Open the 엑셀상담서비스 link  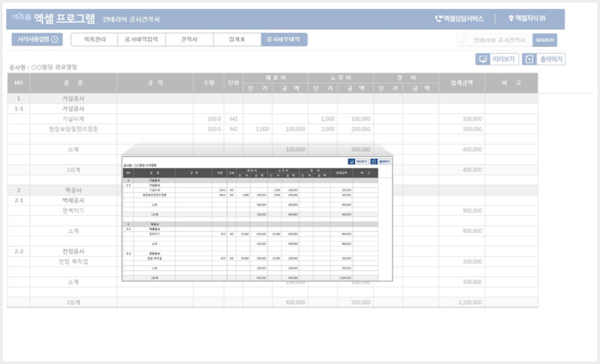coord(460,19)
